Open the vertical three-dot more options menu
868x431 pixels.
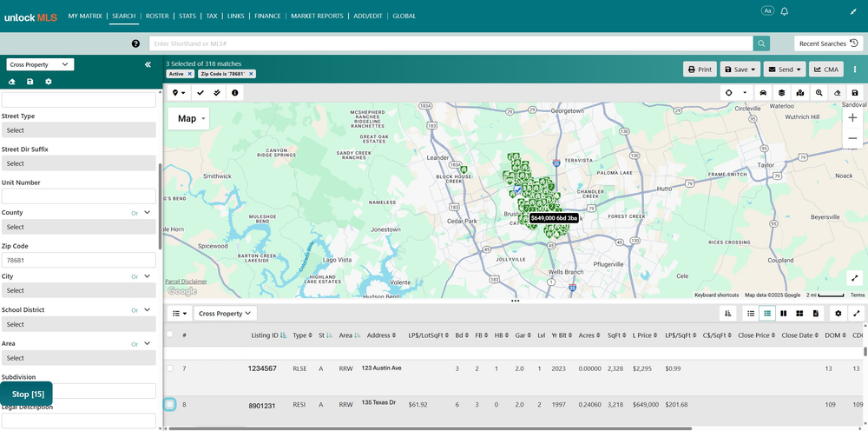tap(855, 70)
